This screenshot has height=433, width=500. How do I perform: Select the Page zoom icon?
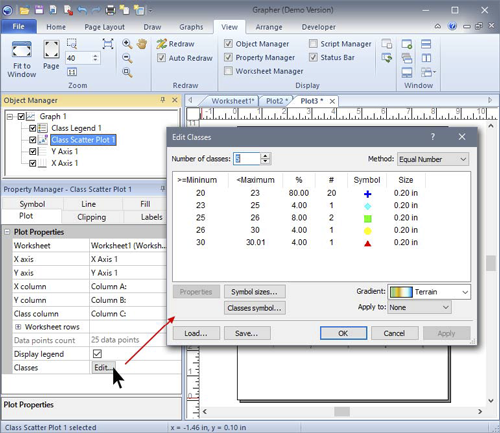tap(51, 49)
